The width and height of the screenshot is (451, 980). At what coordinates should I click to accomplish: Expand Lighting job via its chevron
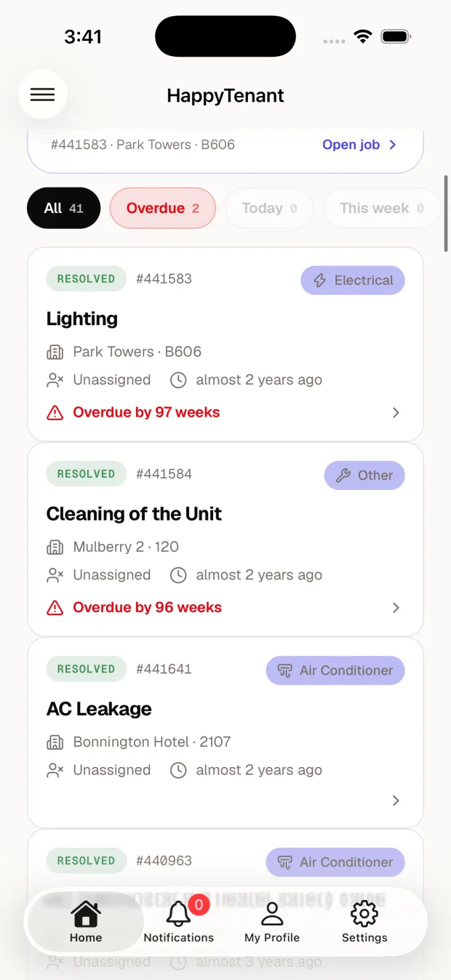(396, 413)
